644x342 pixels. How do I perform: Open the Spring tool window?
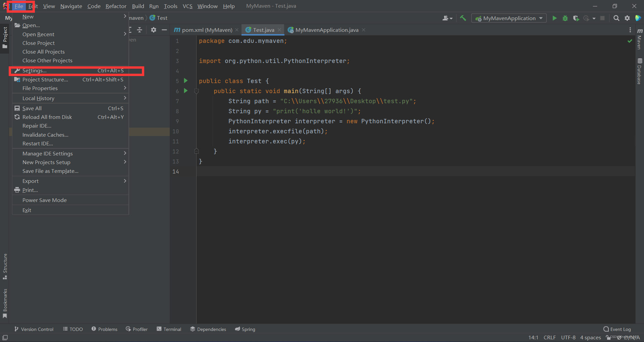[245, 329]
